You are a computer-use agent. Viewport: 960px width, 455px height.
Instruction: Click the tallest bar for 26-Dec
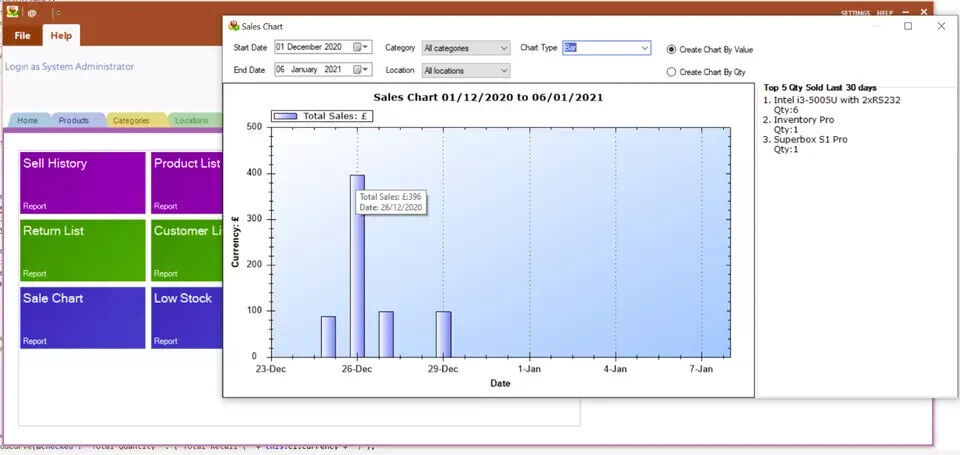(x=358, y=266)
